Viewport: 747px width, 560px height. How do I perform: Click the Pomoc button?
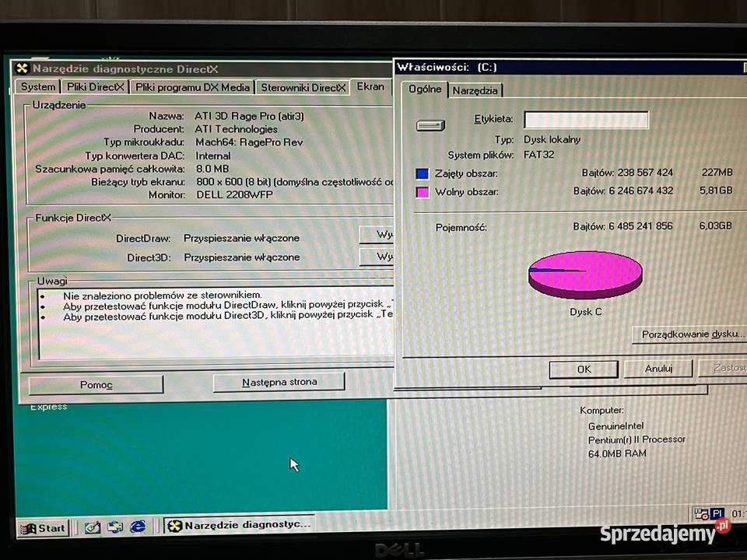(96, 385)
